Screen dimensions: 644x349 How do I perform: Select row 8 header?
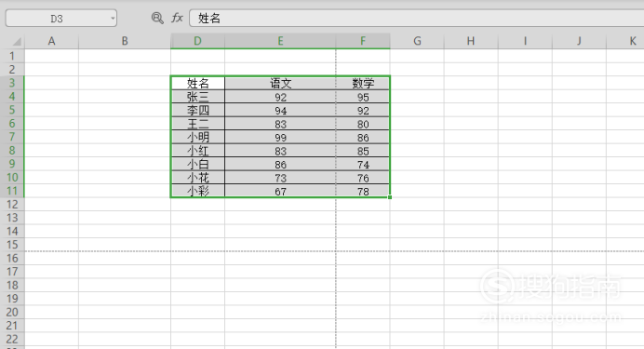click(x=12, y=150)
